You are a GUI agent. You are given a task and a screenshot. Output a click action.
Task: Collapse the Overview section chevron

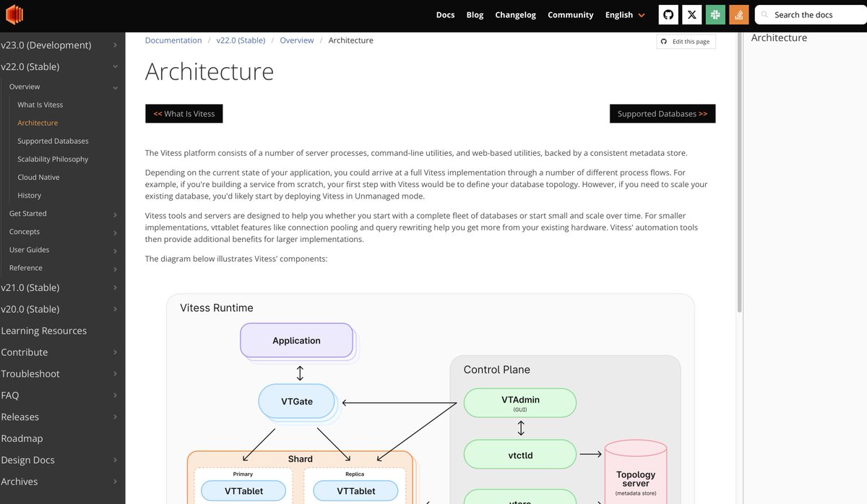[115, 88]
